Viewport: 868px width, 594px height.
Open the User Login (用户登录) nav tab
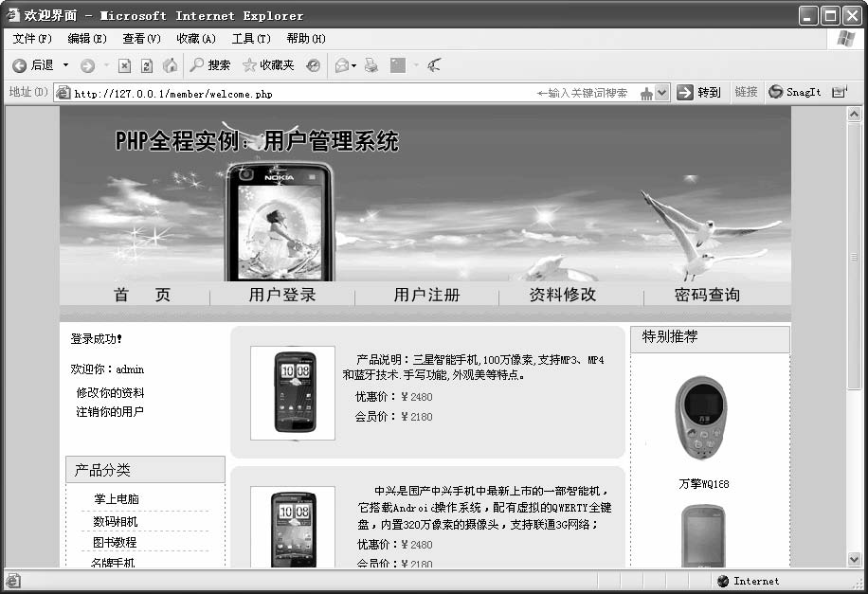pos(282,295)
